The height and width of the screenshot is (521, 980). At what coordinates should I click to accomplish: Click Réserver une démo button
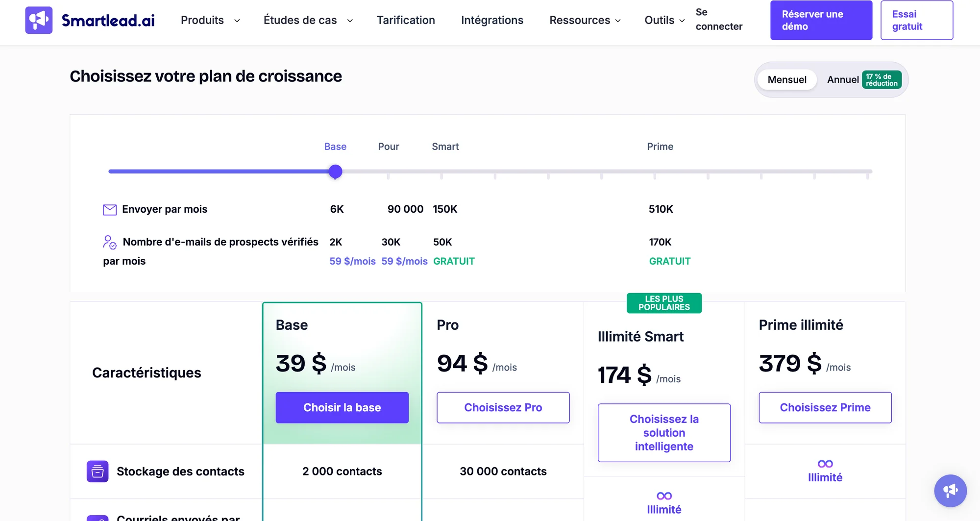821,20
